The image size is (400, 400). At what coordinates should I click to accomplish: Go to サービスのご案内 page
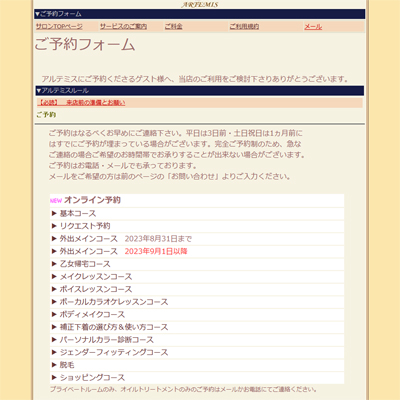coord(123,26)
